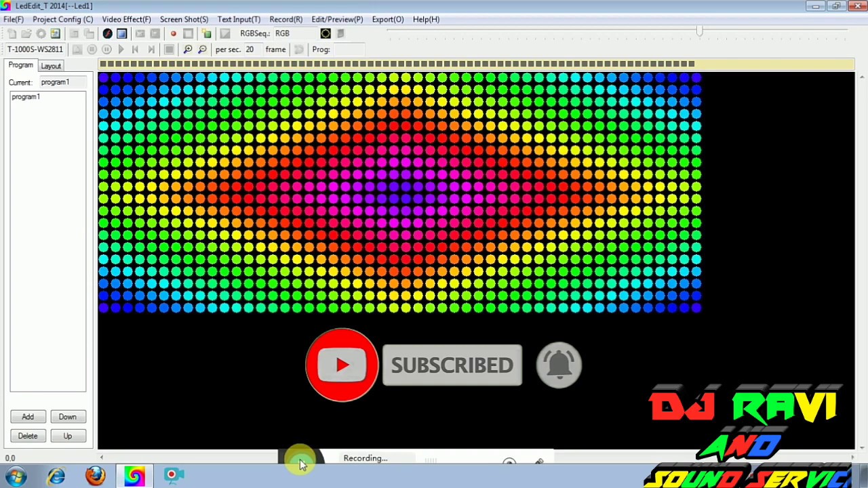Image resolution: width=868 pixels, height=488 pixels.
Task: Select program1 in the program list
Action: pyautogui.click(x=26, y=97)
